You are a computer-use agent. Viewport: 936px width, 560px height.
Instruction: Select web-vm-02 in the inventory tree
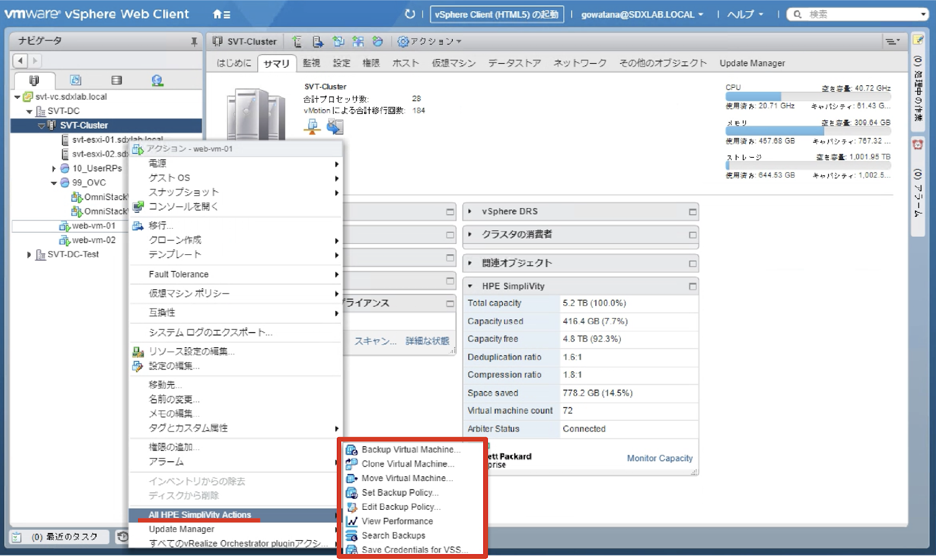tap(94, 240)
